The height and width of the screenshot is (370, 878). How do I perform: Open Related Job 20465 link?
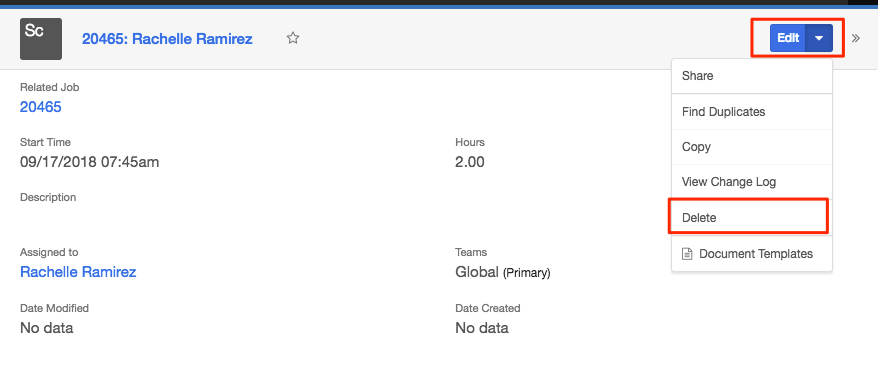click(x=40, y=107)
